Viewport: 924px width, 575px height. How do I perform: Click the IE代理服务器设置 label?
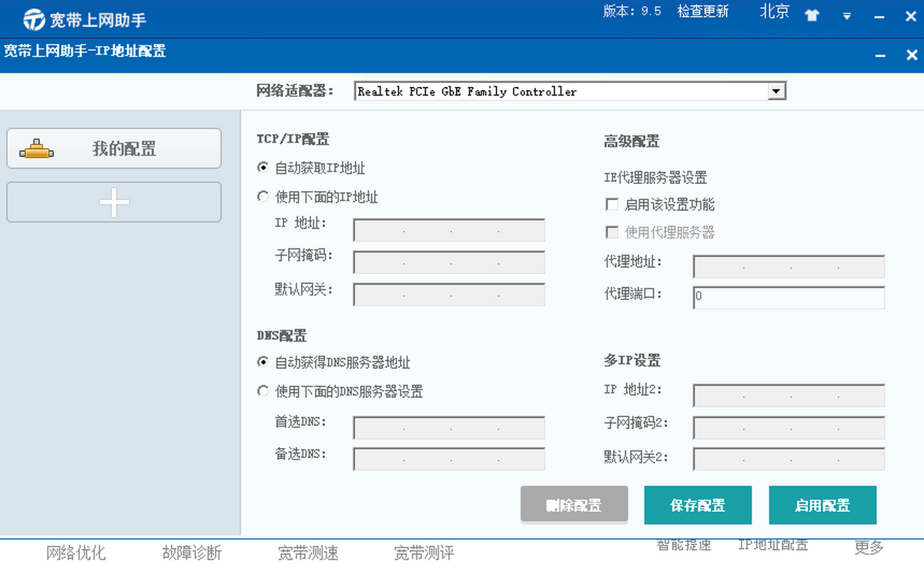click(655, 178)
